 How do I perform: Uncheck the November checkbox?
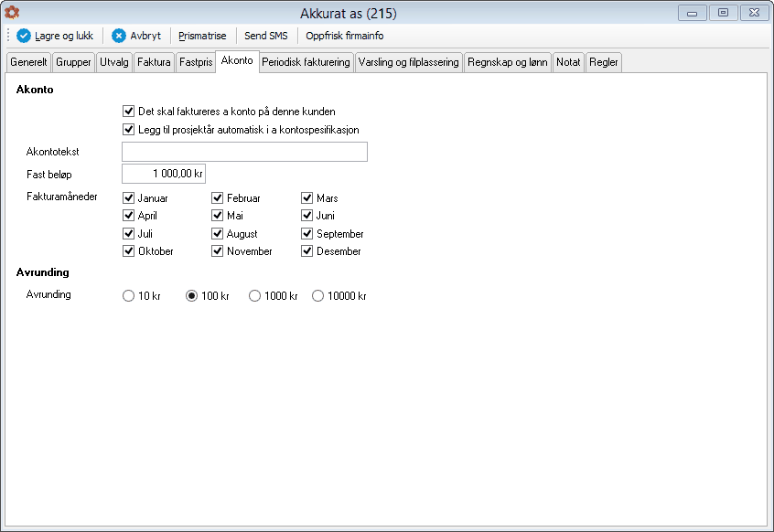coord(217,251)
